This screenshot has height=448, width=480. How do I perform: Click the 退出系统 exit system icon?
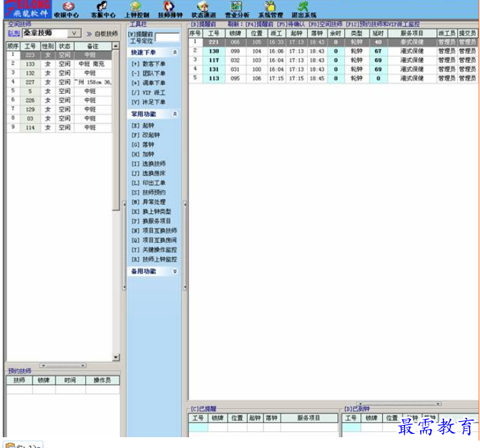(303, 9)
